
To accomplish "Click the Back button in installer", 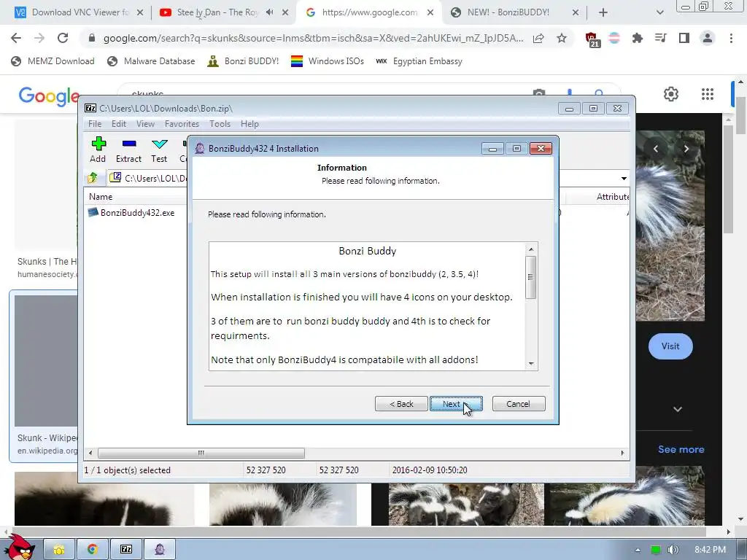I will tap(401, 404).
